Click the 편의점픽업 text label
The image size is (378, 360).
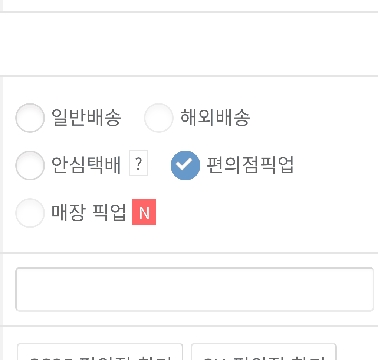coord(250,165)
